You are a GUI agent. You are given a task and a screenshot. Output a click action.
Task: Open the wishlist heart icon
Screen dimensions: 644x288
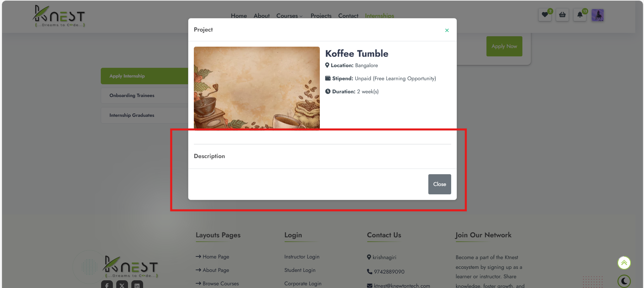click(545, 15)
